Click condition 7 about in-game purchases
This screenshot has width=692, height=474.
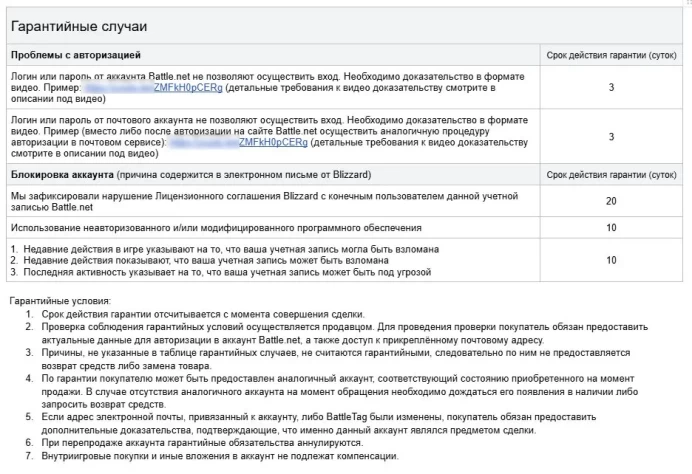pos(212,456)
